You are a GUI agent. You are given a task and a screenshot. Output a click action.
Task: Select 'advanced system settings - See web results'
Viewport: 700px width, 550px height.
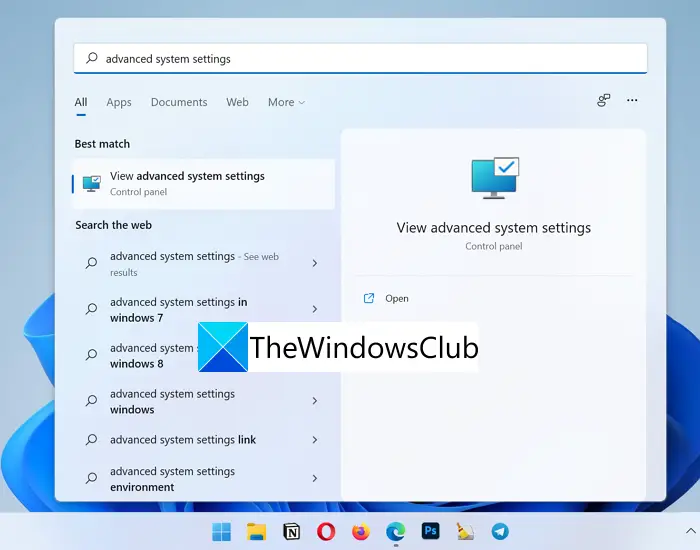[204, 263]
